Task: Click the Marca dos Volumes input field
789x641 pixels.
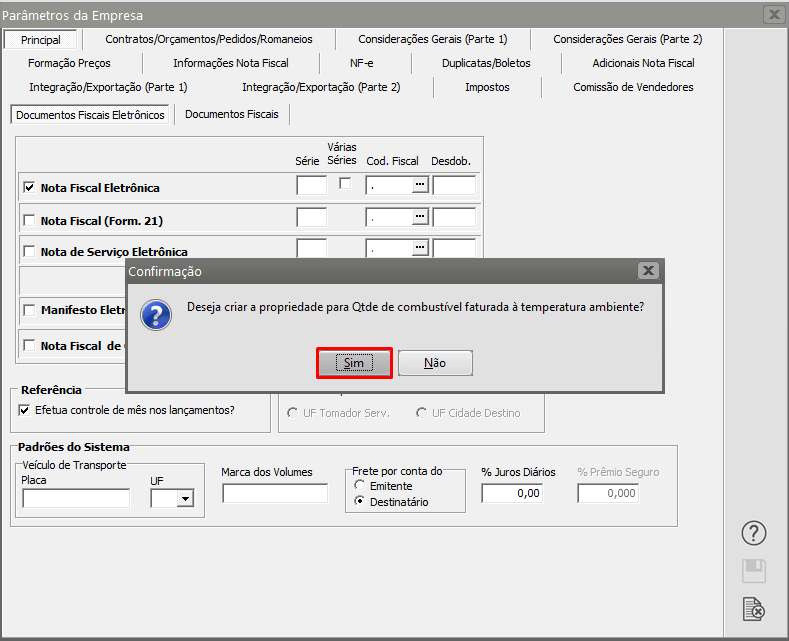Action: pyautogui.click(x=275, y=493)
